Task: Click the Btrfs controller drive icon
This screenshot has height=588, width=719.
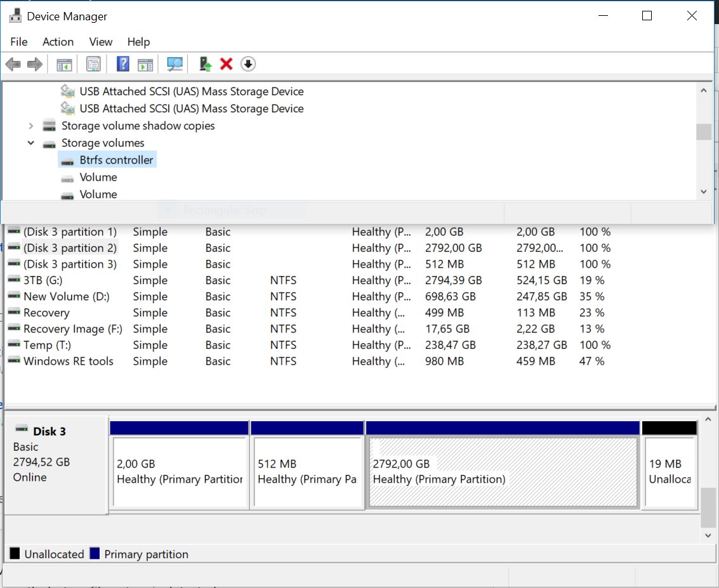Action: pyautogui.click(x=67, y=161)
